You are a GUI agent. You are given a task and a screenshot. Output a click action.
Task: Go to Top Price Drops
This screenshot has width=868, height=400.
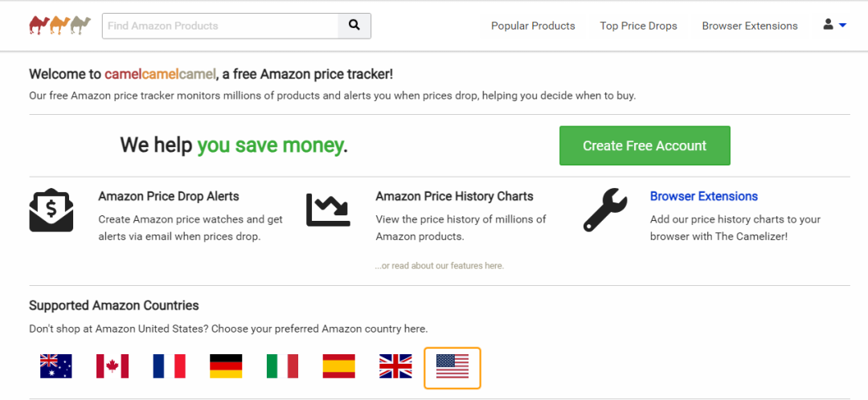click(x=638, y=26)
